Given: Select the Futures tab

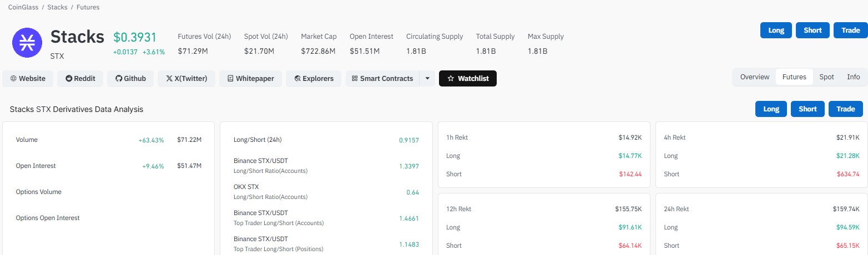Looking at the screenshot, I should 794,77.
